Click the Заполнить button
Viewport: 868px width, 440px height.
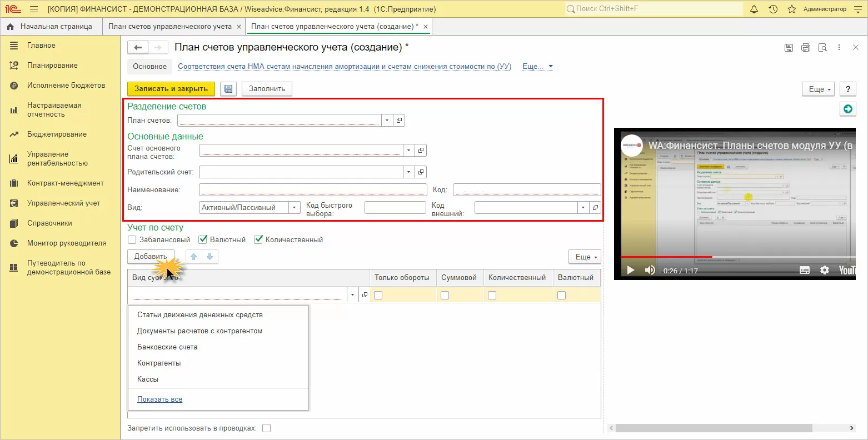pos(267,89)
